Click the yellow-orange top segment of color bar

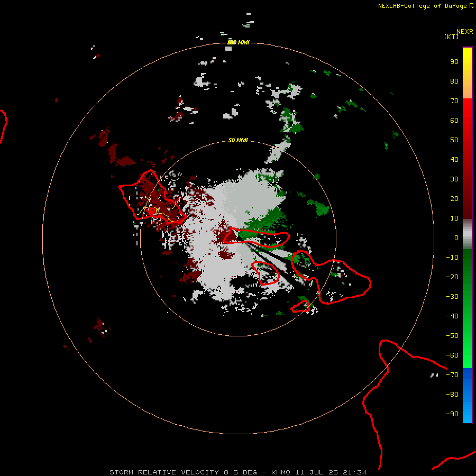(467, 73)
